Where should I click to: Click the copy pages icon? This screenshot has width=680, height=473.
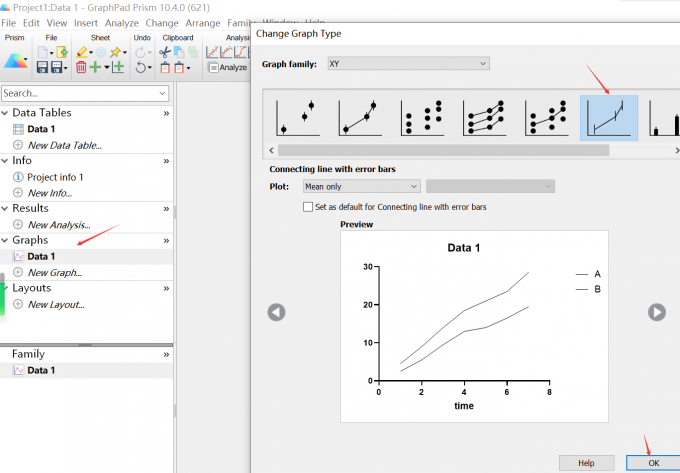coord(179,52)
